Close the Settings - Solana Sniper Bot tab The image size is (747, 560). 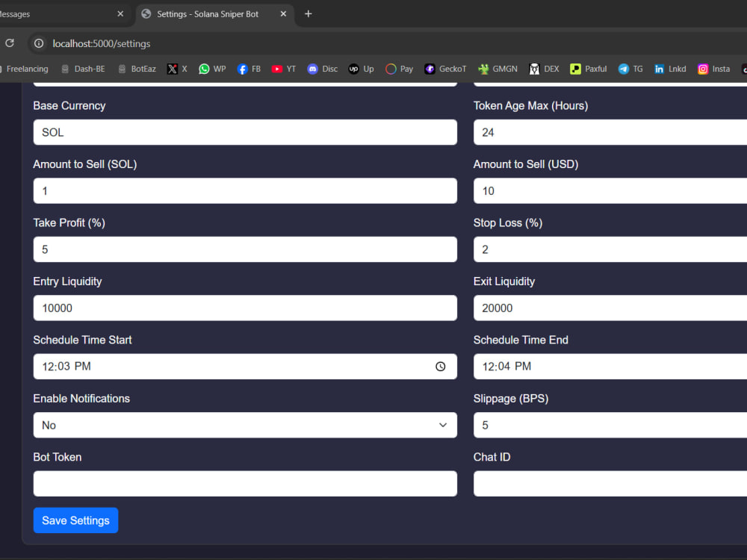(x=283, y=13)
